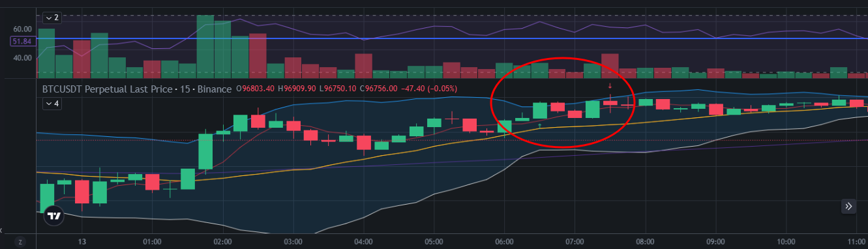Image resolution: width=868 pixels, height=249 pixels.
Task: Click the 40.00 scale label
Action: (22, 57)
